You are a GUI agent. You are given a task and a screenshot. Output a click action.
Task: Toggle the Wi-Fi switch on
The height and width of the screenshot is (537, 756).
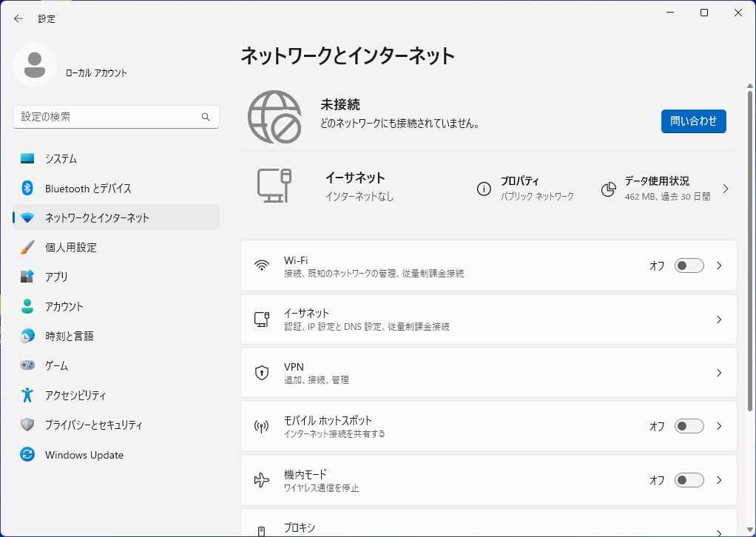click(x=689, y=266)
